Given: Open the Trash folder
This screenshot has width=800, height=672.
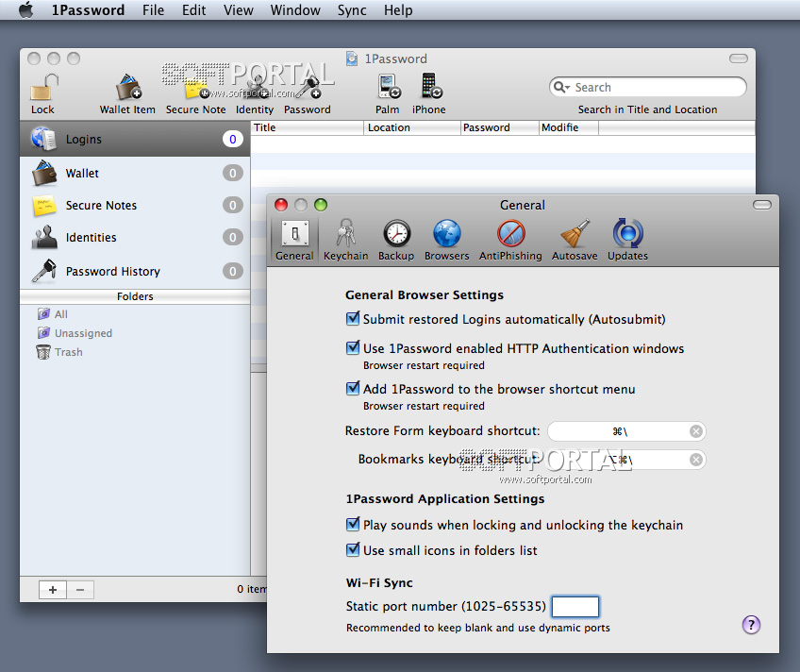Looking at the screenshot, I should [59, 352].
